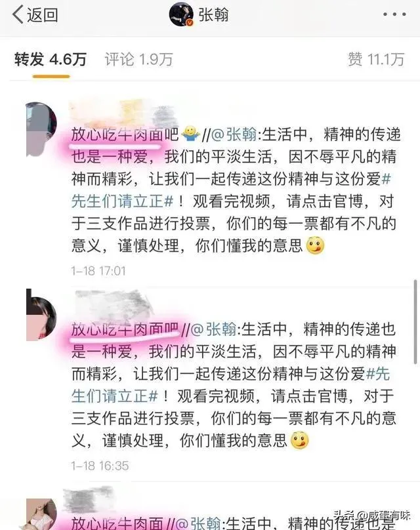Open first reposter's blurred avatar
The width and height of the screenshot is (420, 530).
[x=41, y=129]
